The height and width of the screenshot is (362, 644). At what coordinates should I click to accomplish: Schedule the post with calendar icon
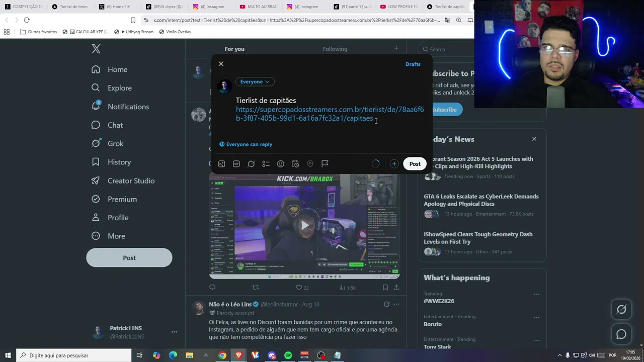[x=295, y=164]
